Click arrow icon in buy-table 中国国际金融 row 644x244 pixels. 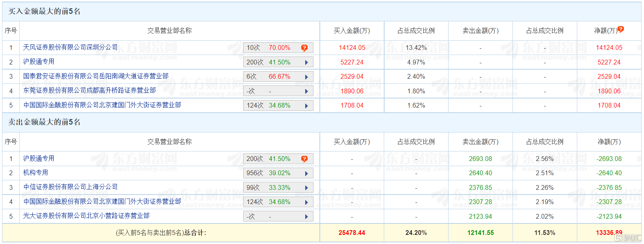tap(306, 106)
